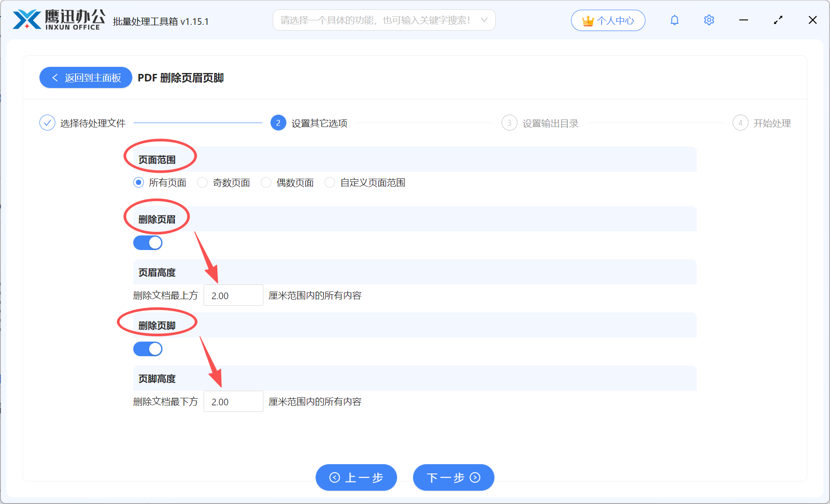Open 个人中心 personal center
Viewport: 830px width, 504px height.
pos(608,20)
